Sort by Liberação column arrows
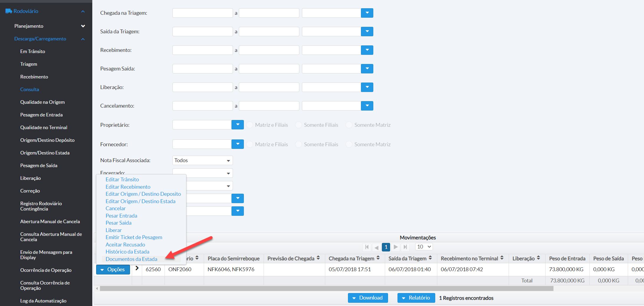Image resolution: width=644 pixels, height=306 pixels. point(538,258)
